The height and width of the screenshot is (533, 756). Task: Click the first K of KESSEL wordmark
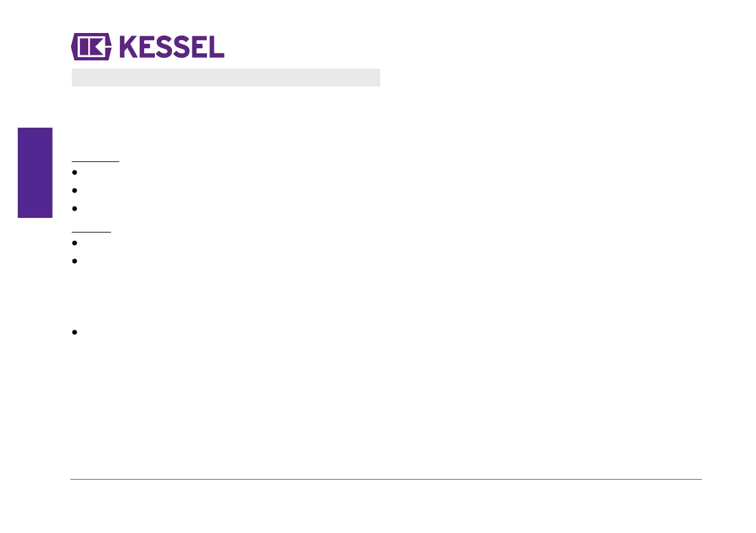tap(128, 47)
